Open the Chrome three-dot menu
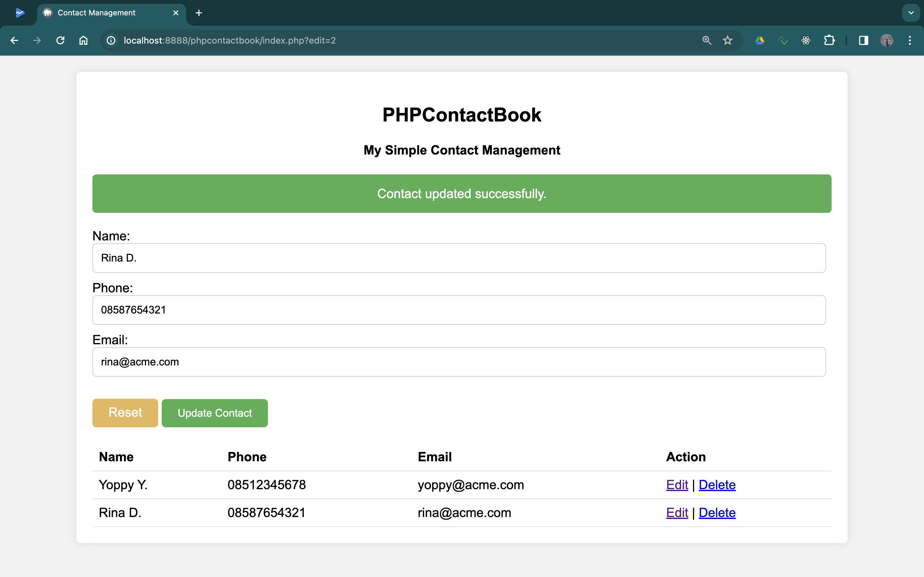This screenshot has height=577, width=924. point(910,40)
